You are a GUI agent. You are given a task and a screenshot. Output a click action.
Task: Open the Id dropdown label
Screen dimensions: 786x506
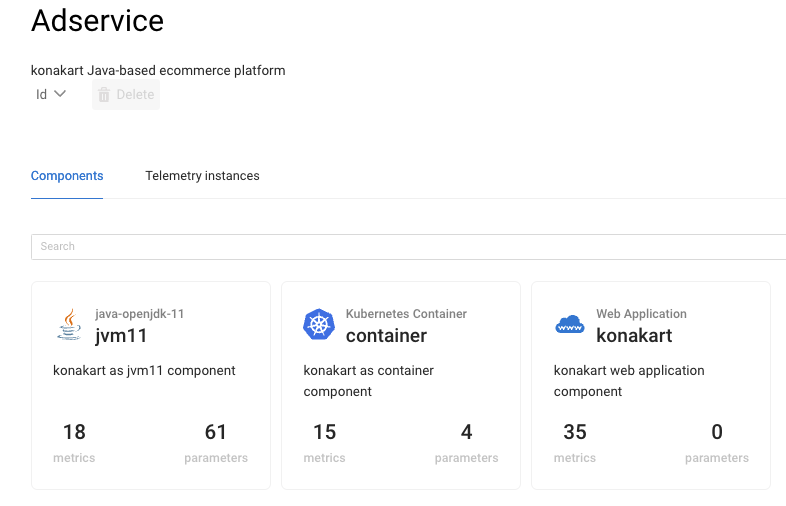[x=41, y=95]
